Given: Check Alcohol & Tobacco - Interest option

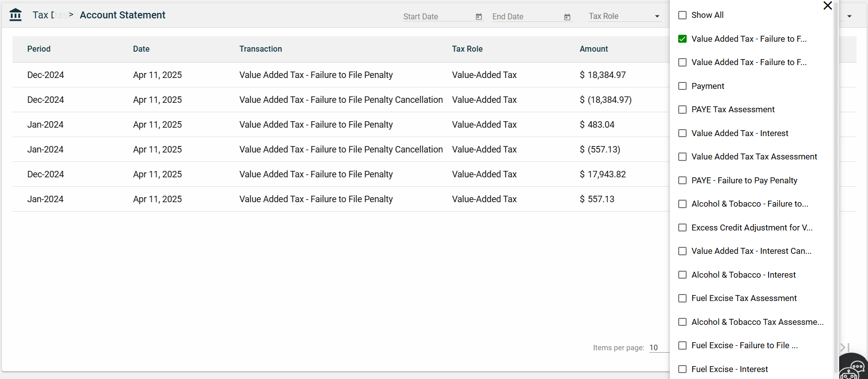Looking at the screenshot, I should pyautogui.click(x=683, y=275).
